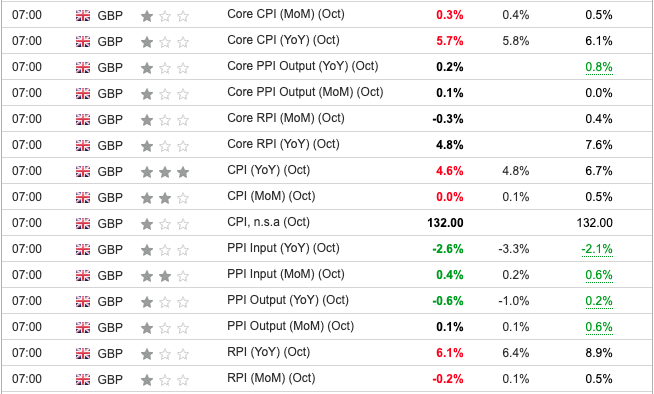Open the Core CPI (YoY) (Oct) event
Image resolution: width=654 pixels, height=394 pixels.
coord(283,40)
